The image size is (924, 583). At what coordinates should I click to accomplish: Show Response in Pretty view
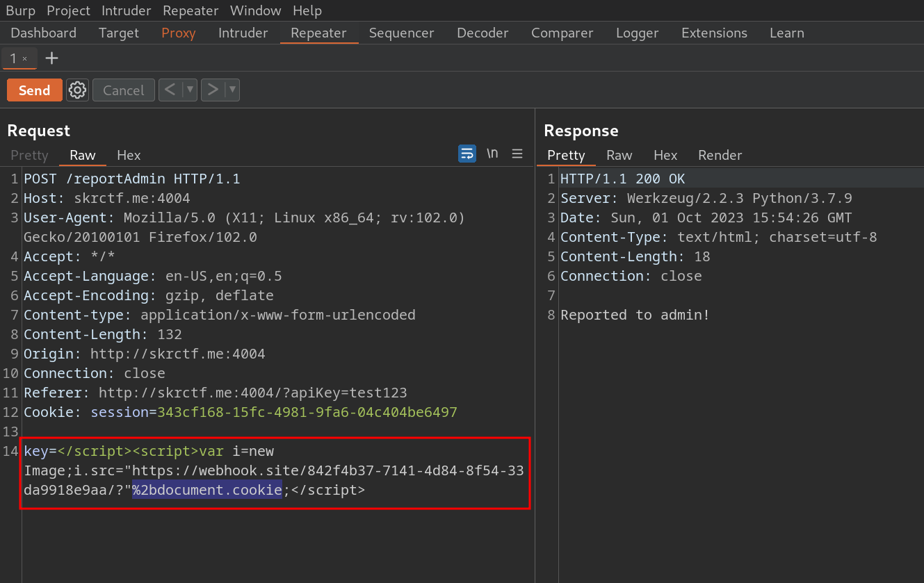click(566, 155)
